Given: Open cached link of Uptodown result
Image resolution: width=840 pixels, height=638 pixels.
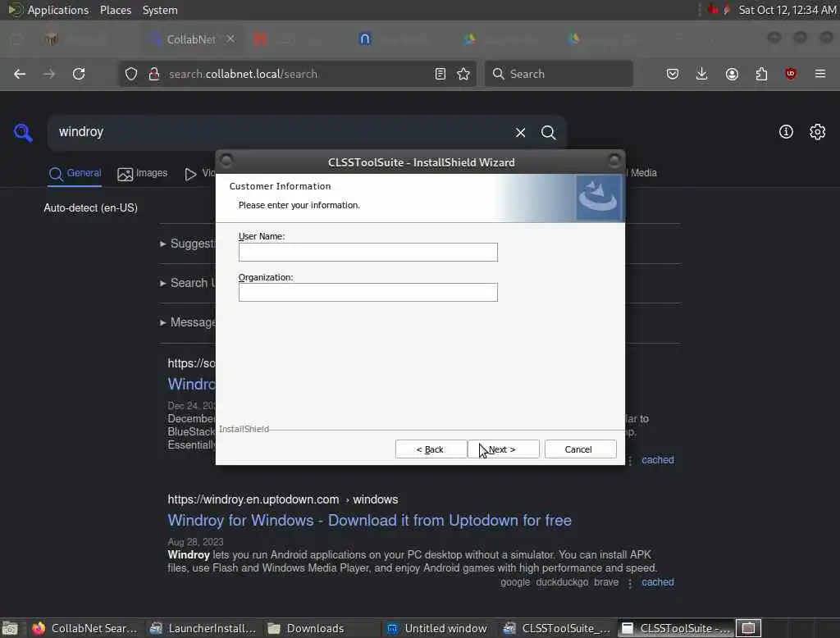Looking at the screenshot, I should 658,581.
